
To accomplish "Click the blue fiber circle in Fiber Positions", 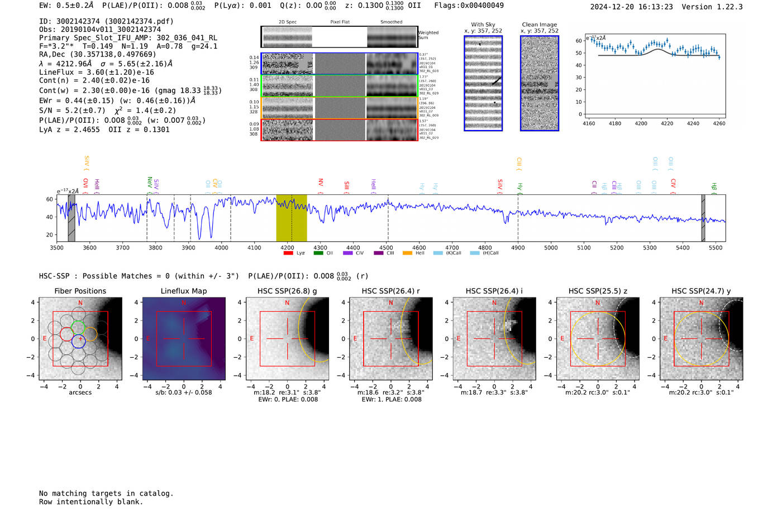I will coord(79,342).
